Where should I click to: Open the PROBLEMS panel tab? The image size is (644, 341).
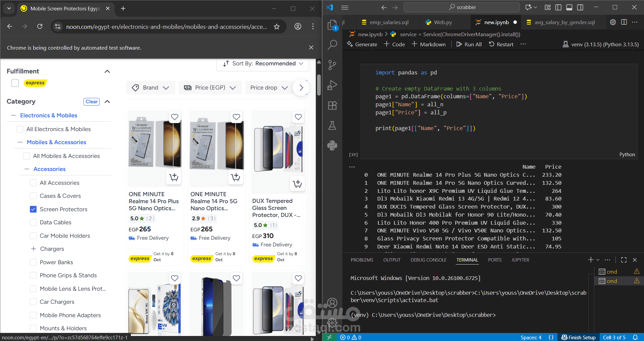[362, 260]
